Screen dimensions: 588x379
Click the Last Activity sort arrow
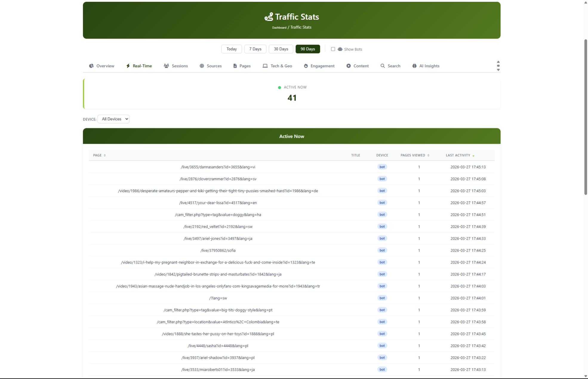(473, 156)
